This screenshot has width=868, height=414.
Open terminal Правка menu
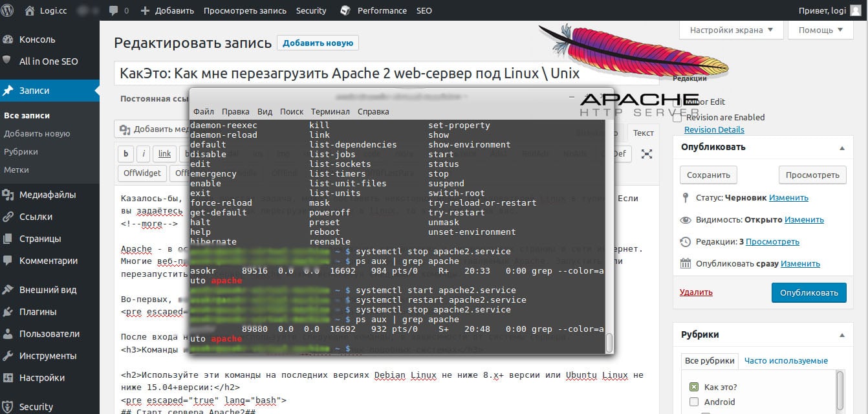(x=235, y=111)
